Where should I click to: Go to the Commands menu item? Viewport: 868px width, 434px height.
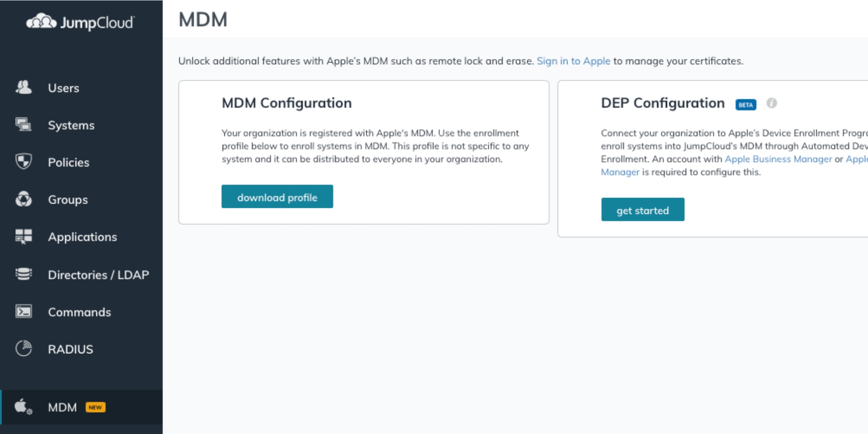click(x=79, y=312)
